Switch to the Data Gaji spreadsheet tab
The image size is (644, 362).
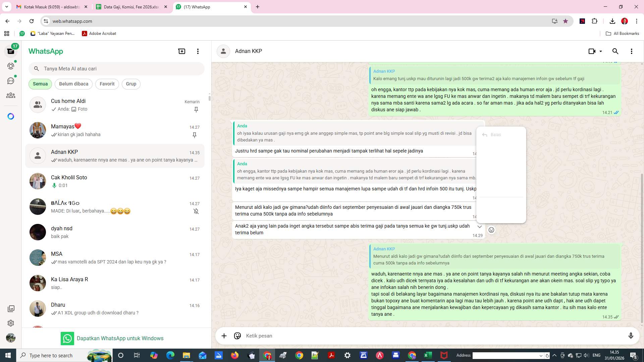131,7
